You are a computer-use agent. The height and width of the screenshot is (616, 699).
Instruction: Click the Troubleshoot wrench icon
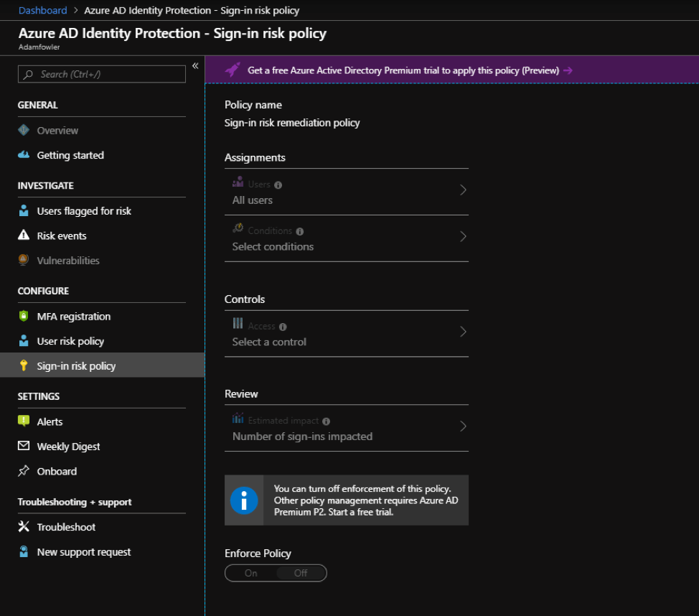(24, 526)
